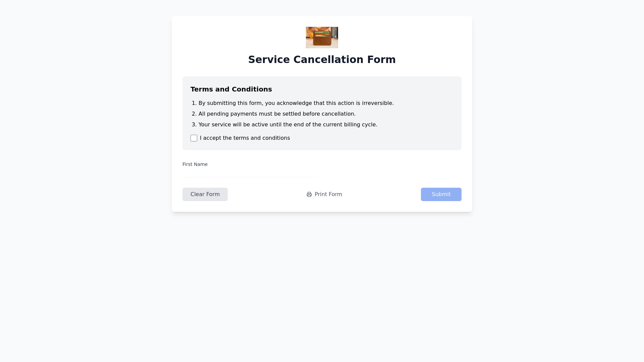644x362 pixels.
Task: Click the printer icon
Action: (309, 194)
